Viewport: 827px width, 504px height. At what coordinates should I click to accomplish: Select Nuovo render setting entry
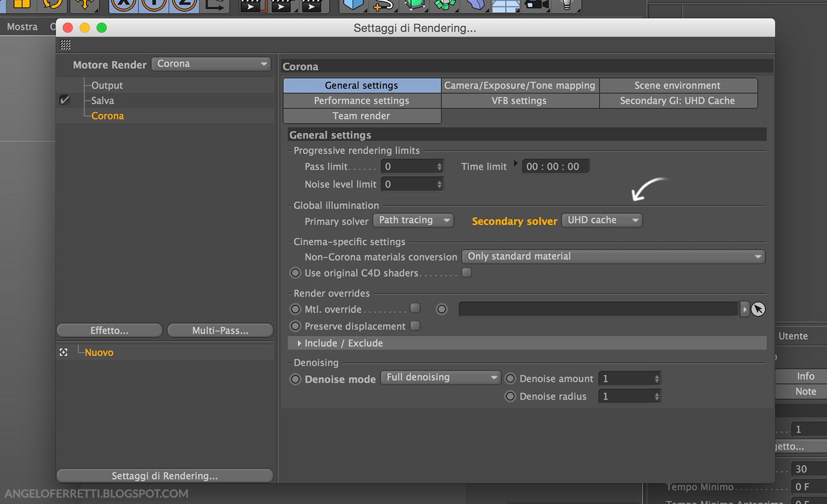(x=99, y=353)
